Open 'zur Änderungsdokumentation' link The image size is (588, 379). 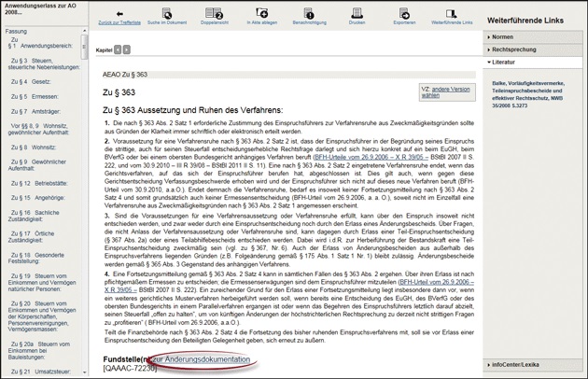coord(202,359)
